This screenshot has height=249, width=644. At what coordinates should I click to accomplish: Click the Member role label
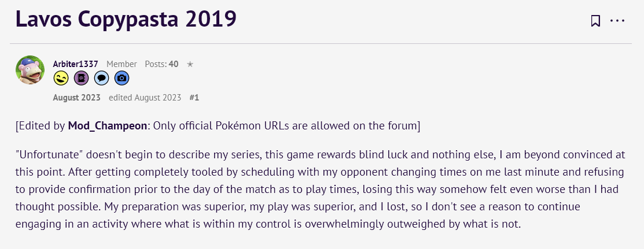pyautogui.click(x=122, y=64)
